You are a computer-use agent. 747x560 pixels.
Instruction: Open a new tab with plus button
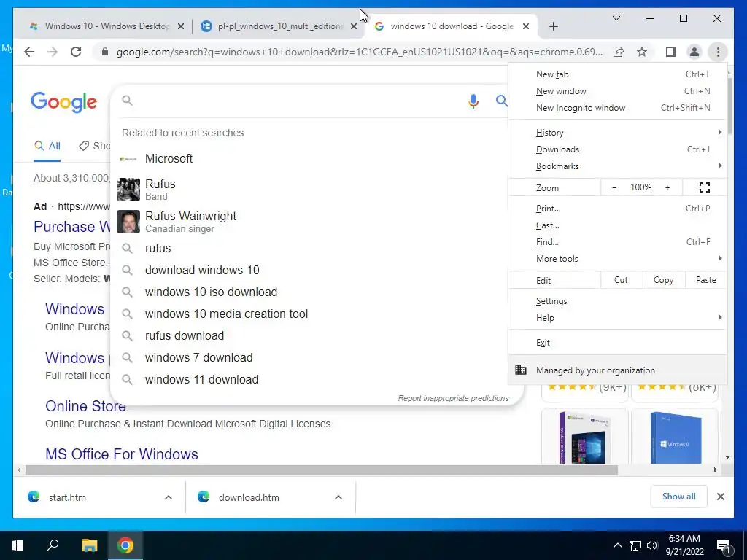click(553, 26)
